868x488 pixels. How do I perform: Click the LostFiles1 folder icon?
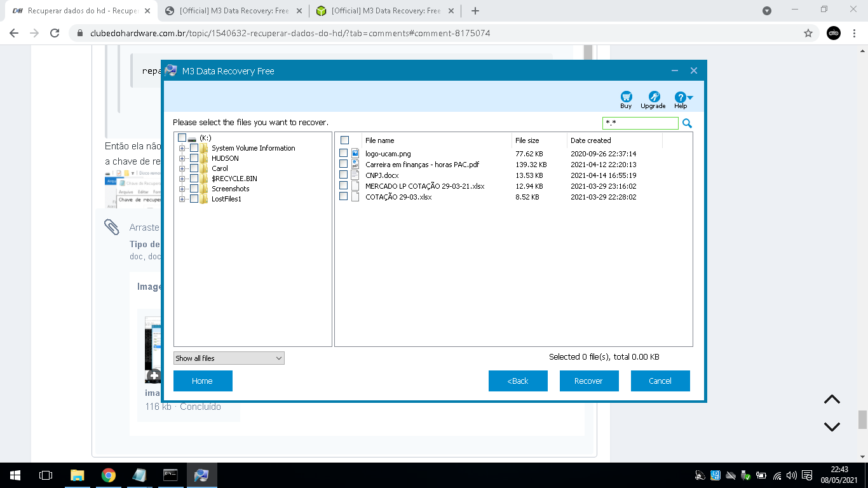click(204, 199)
